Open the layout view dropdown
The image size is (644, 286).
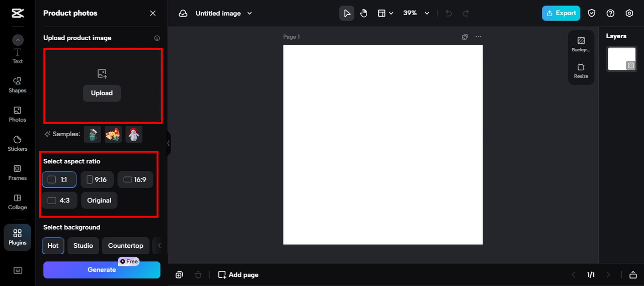point(385,14)
